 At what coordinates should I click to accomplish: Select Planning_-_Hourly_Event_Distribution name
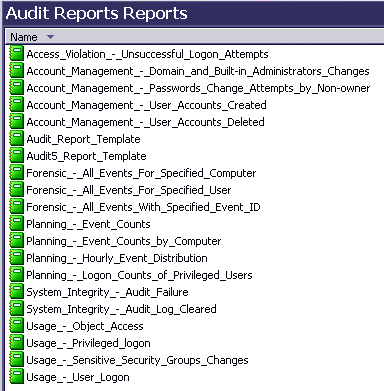point(117,258)
